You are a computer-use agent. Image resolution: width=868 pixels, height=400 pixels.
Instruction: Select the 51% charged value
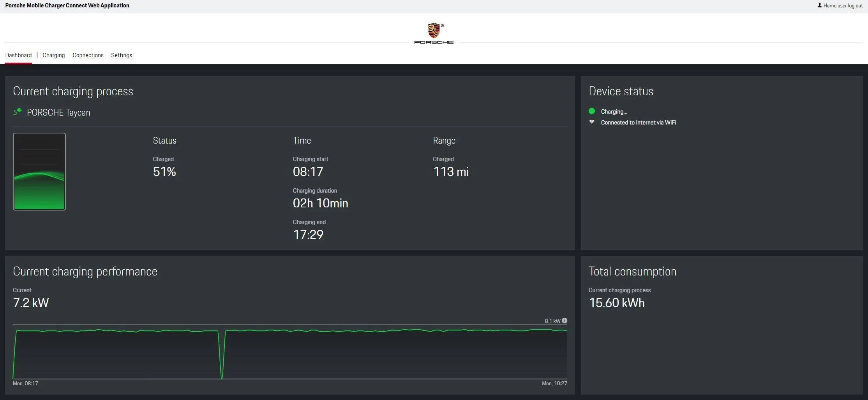(164, 172)
